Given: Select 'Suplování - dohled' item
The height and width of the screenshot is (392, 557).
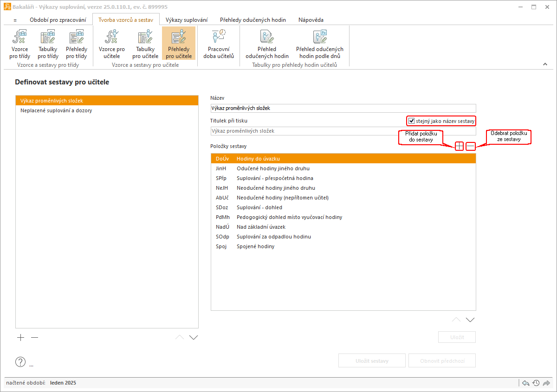Looking at the screenshot, I should coord(259,207).
